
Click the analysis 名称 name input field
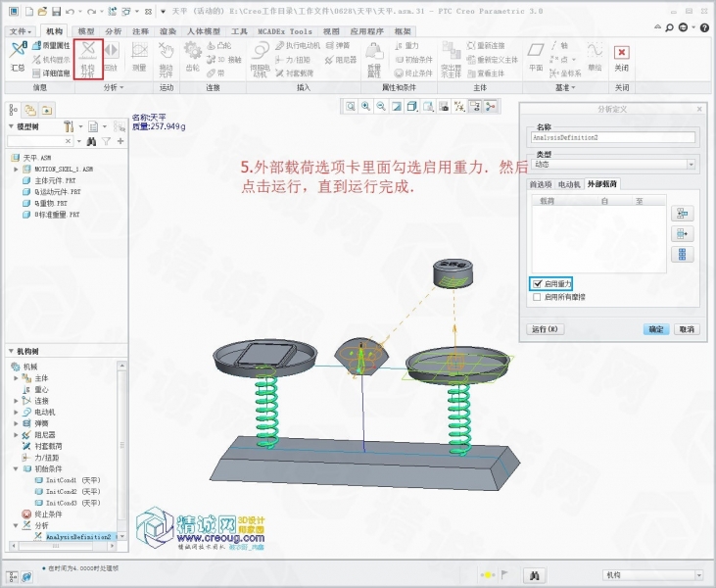point(613,137)
